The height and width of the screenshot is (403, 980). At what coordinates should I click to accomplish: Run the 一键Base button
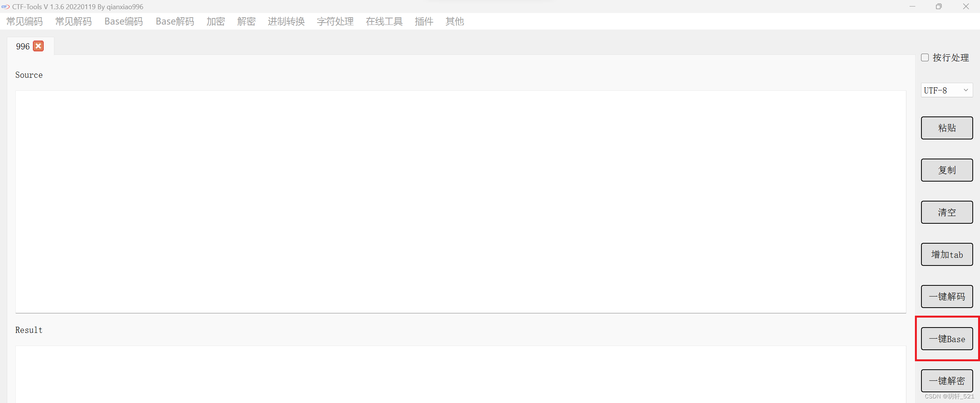coord(947,339)
